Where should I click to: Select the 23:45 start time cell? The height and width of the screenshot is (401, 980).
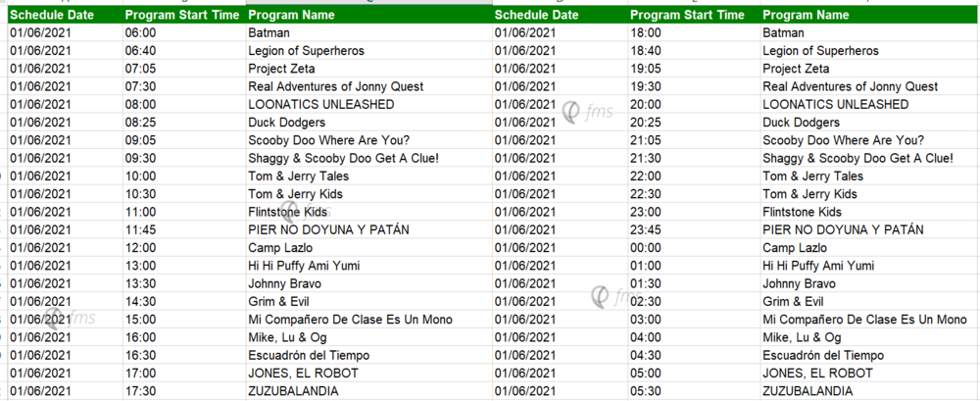(647, 229)
